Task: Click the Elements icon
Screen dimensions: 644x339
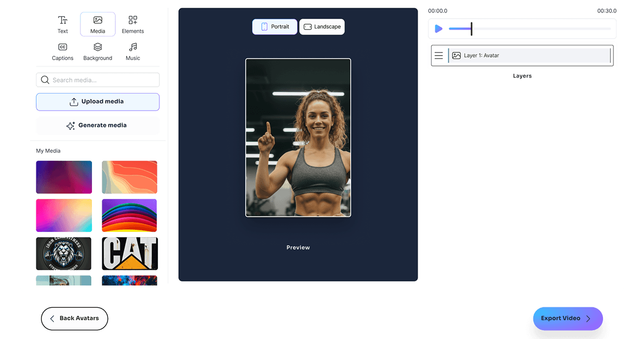Action: [x=132, y=20]
